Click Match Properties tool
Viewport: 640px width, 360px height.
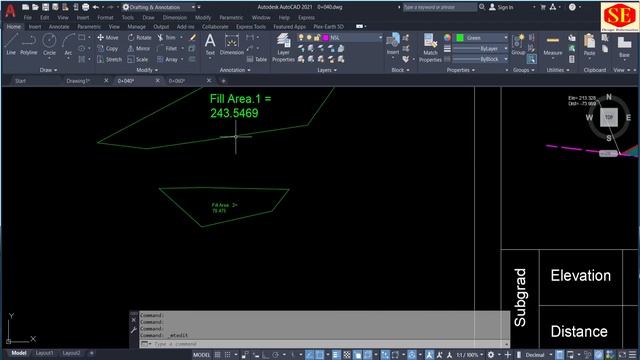[x=430, y=47]
